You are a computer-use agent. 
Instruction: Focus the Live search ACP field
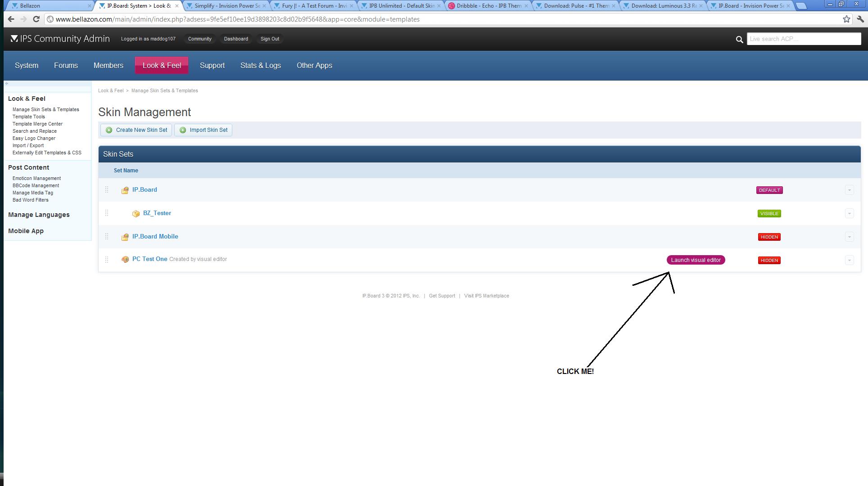(804, 39)
